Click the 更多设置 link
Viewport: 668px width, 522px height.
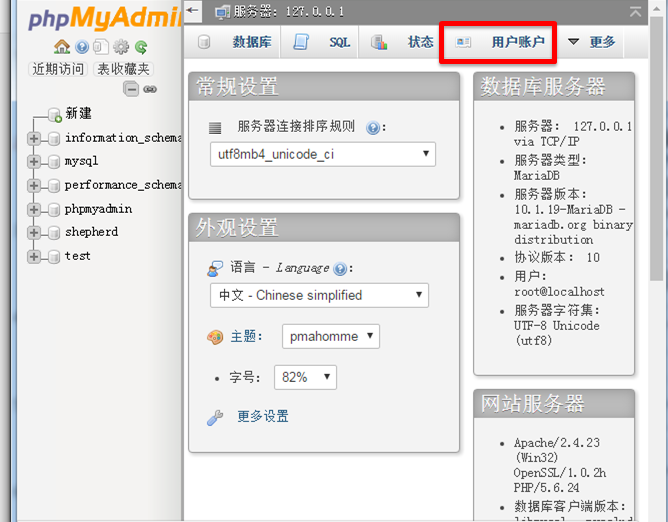coord(262,416)
